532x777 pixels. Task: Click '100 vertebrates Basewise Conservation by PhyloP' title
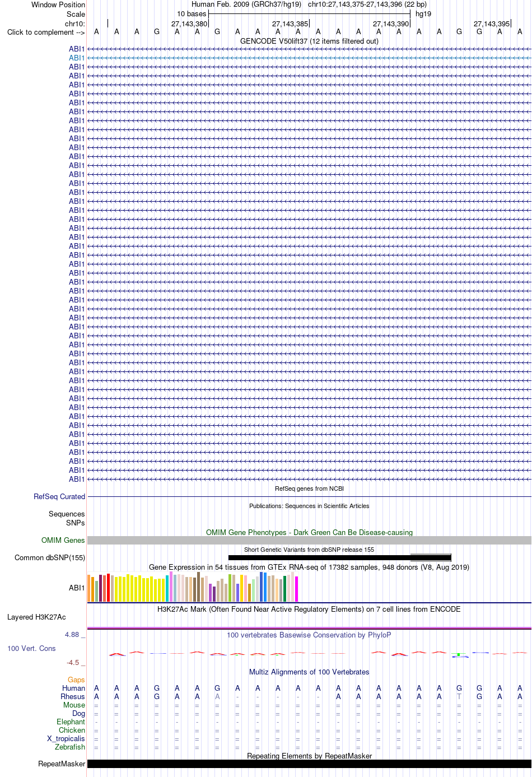pos(309,635)
